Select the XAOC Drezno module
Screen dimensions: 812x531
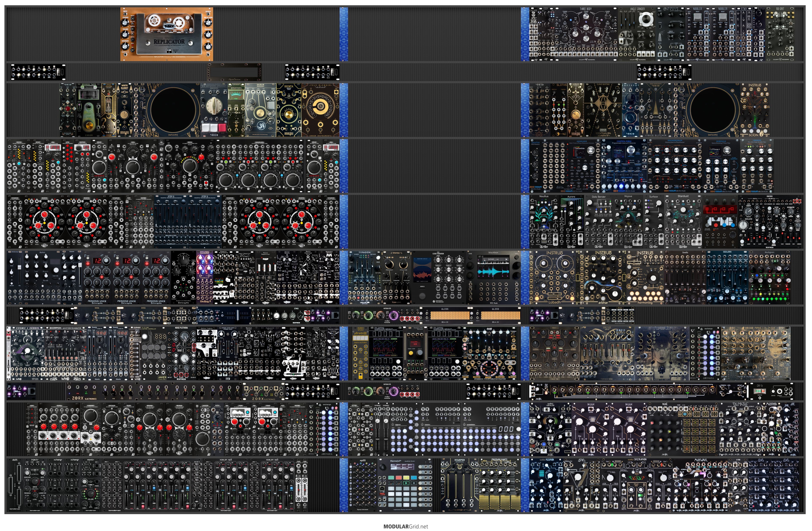(x=19, y=166)
